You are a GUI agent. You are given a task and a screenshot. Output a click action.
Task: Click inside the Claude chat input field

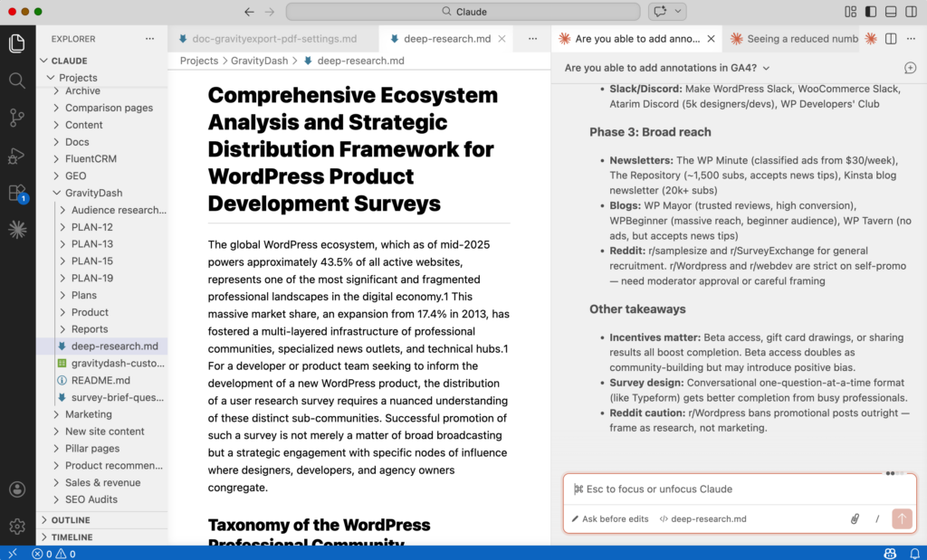[738, 489]
